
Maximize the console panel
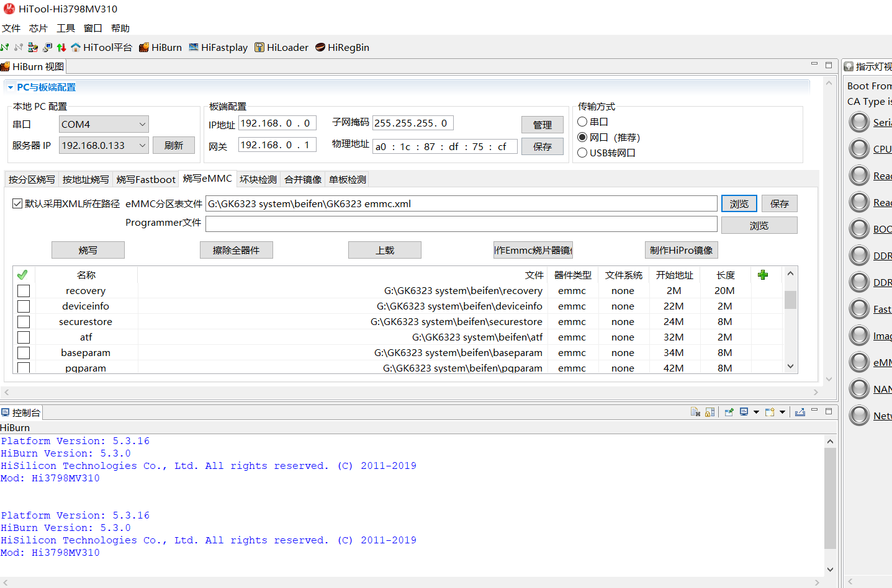[x=829, y=411]
